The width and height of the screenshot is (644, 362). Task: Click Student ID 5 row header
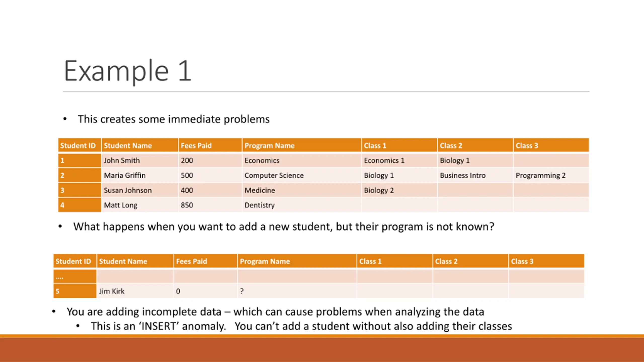click(x=75, y=291)
